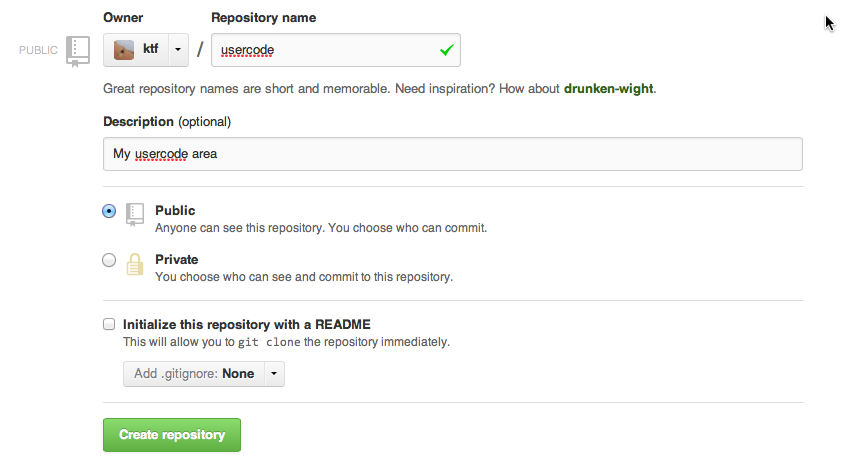Click into the Description text field

point(453,154)
